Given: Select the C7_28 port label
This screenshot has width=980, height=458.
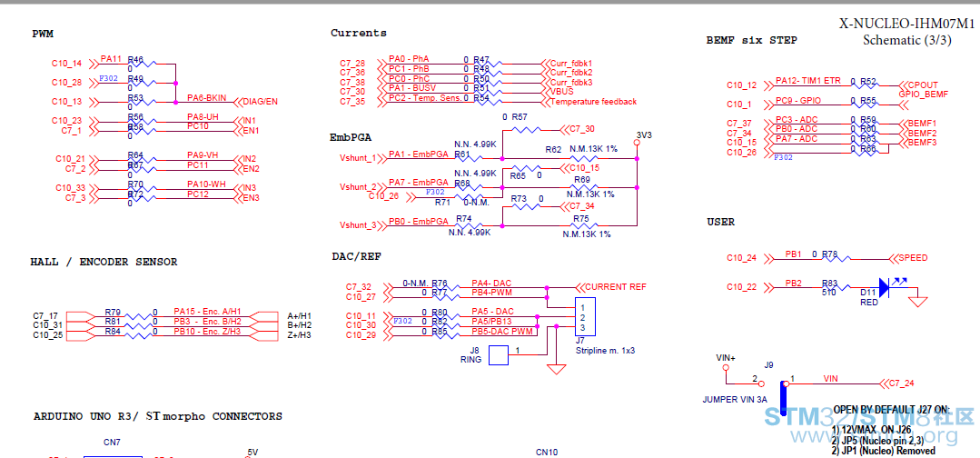Looking at the screenshot, I should point(352,64).
